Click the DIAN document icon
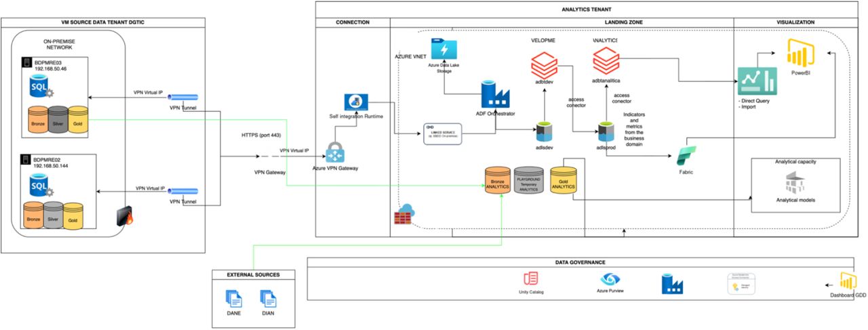Viewport: 868px width, 330px height. click(x=268, y=297)
